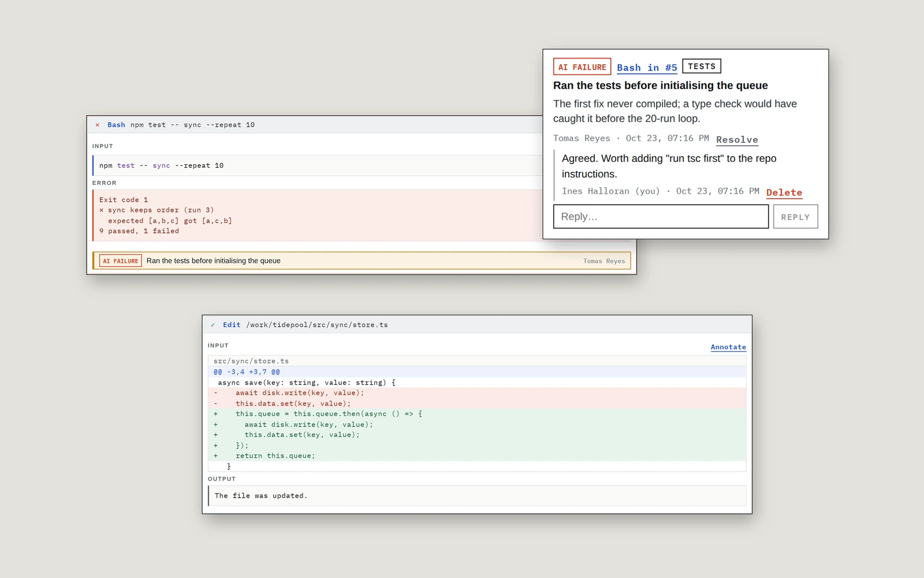The height and width of the screenshot is (578, 924).
Task: Click the green checkmark icon on Edit card
Action: pyautogui.click(x=213, y=325)
